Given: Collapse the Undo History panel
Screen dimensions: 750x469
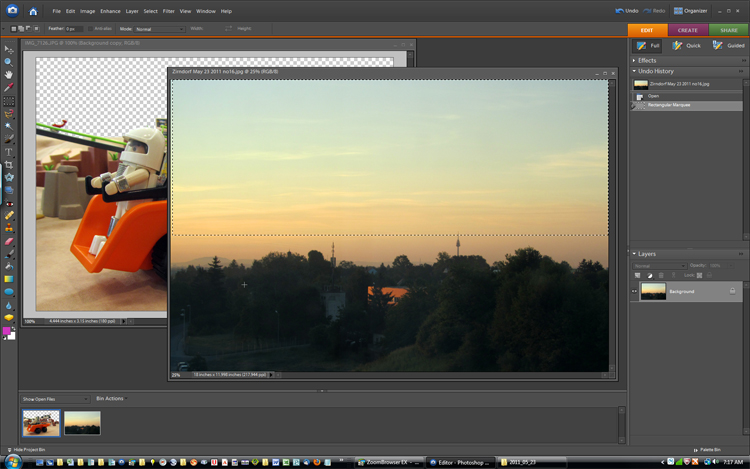Looking at the screenshot, I should tap(634, 71).
